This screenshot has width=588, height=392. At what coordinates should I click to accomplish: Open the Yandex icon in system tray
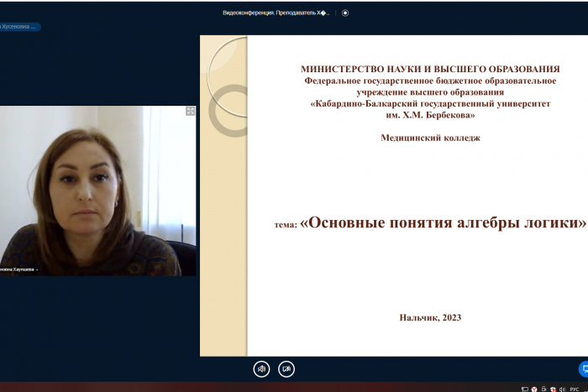(534, 389)
